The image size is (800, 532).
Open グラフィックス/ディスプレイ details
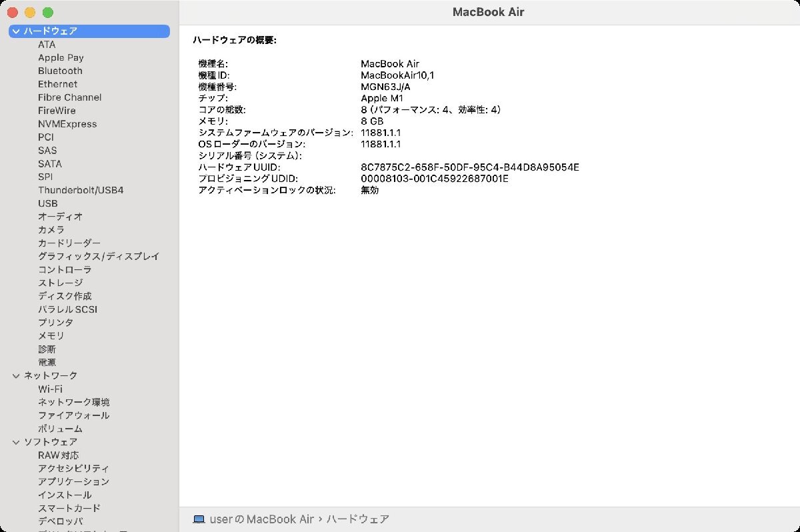pos(98,256)
